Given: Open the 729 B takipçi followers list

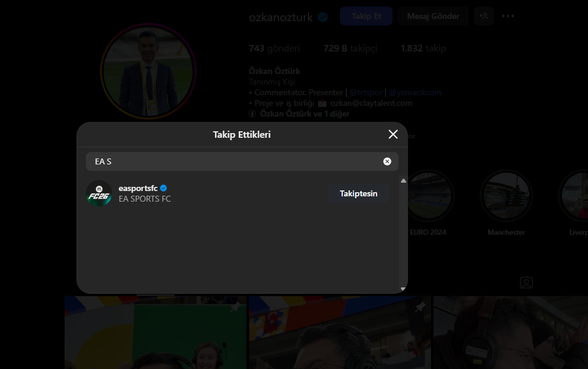Looking at the screenshot, I should [350, 48].
